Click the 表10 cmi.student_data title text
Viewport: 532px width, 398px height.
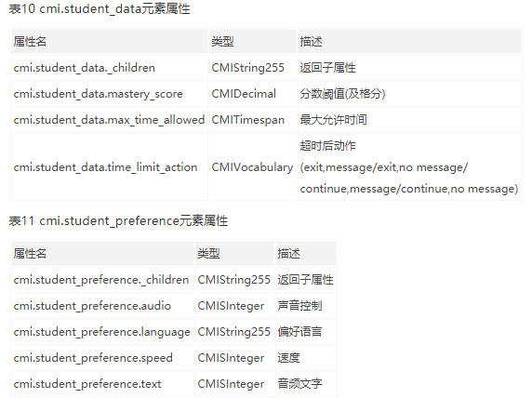click(100, 8)
